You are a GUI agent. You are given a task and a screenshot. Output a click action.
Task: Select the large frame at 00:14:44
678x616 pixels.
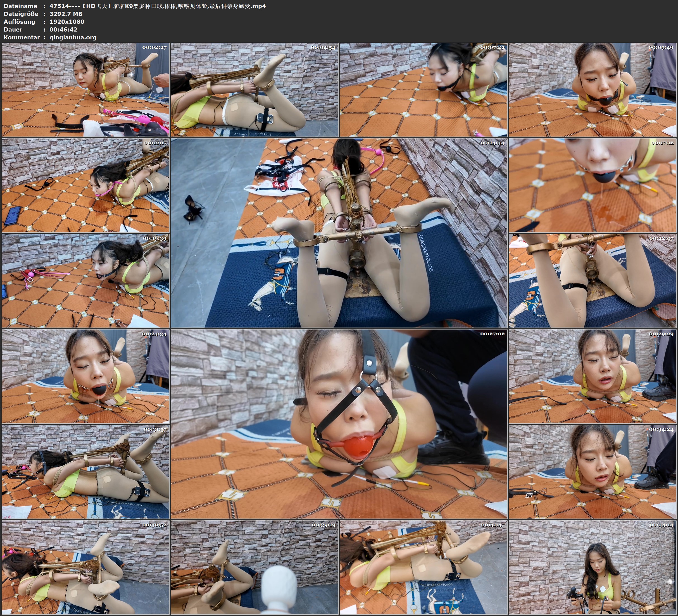(339, 233)
